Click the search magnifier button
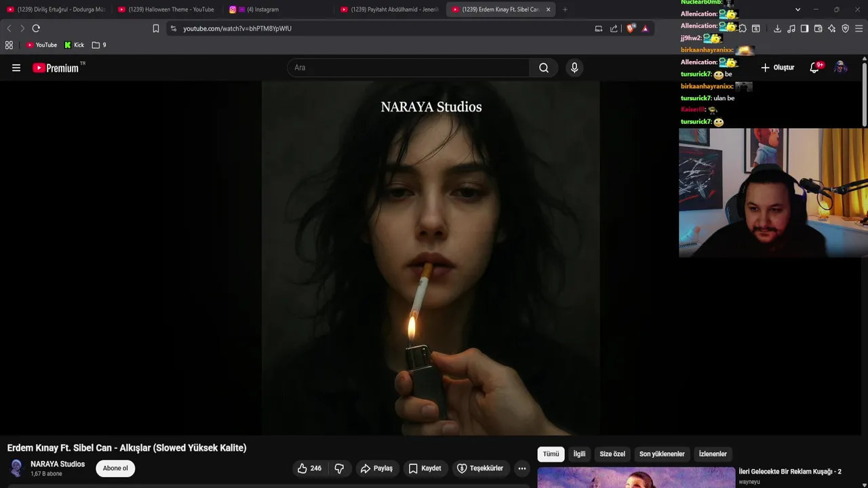 click(x=544, y=68)
